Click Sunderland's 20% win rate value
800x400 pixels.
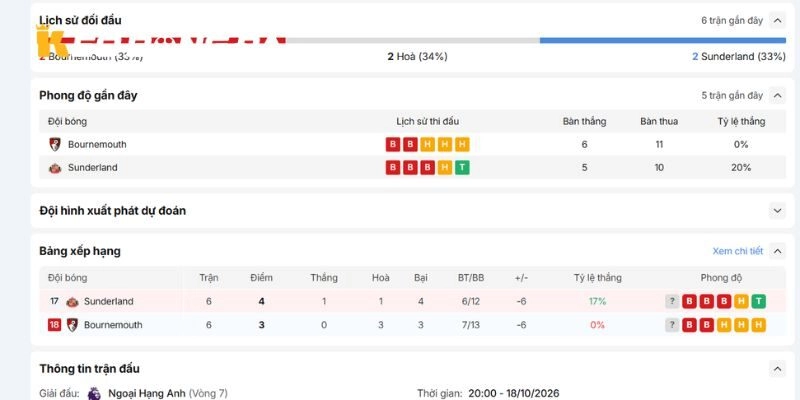[x=741, y=168]
